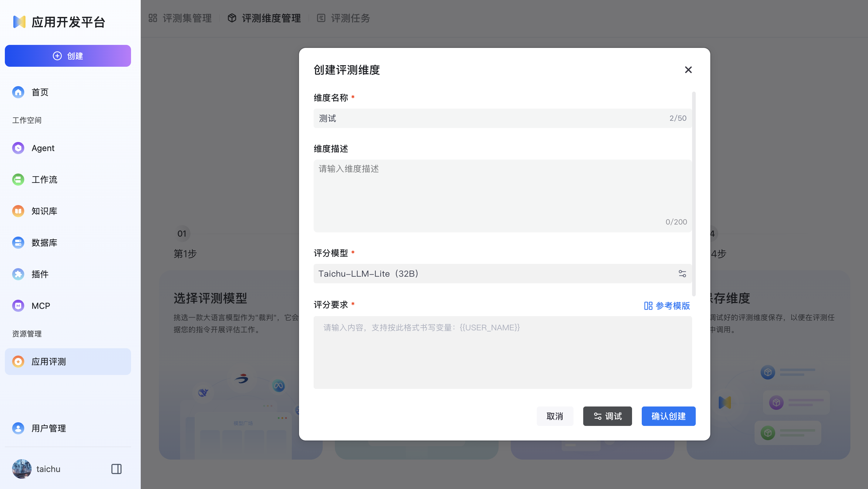Open the 工作流 workflow section
Viewport: 868px width, 489px height.
pos(44,180)
